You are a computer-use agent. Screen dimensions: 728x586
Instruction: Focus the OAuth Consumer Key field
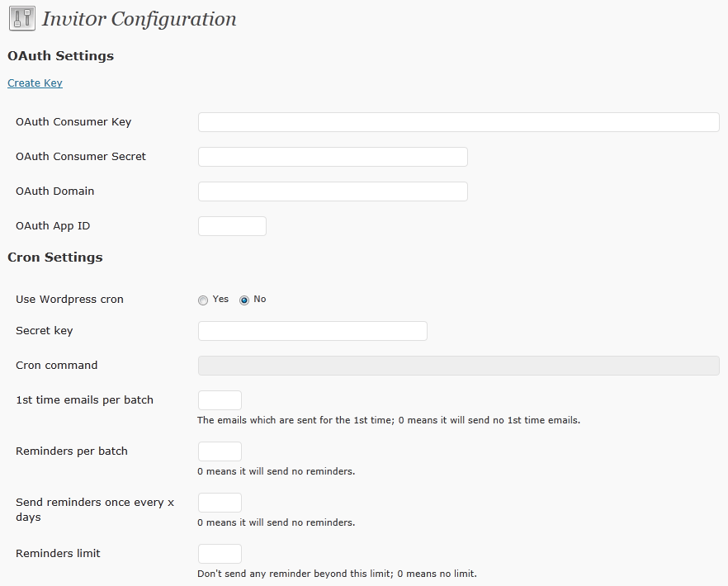[x=459, y=122]
